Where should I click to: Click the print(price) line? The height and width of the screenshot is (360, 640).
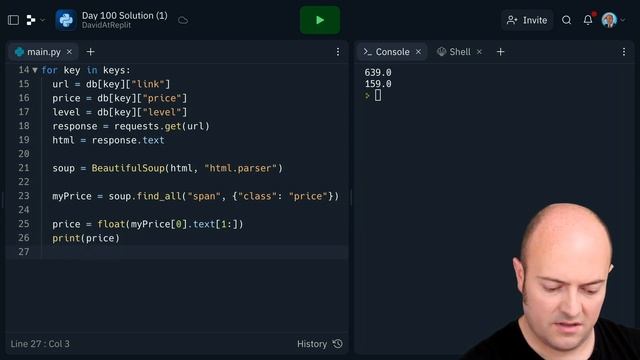(x=86, y=238)
